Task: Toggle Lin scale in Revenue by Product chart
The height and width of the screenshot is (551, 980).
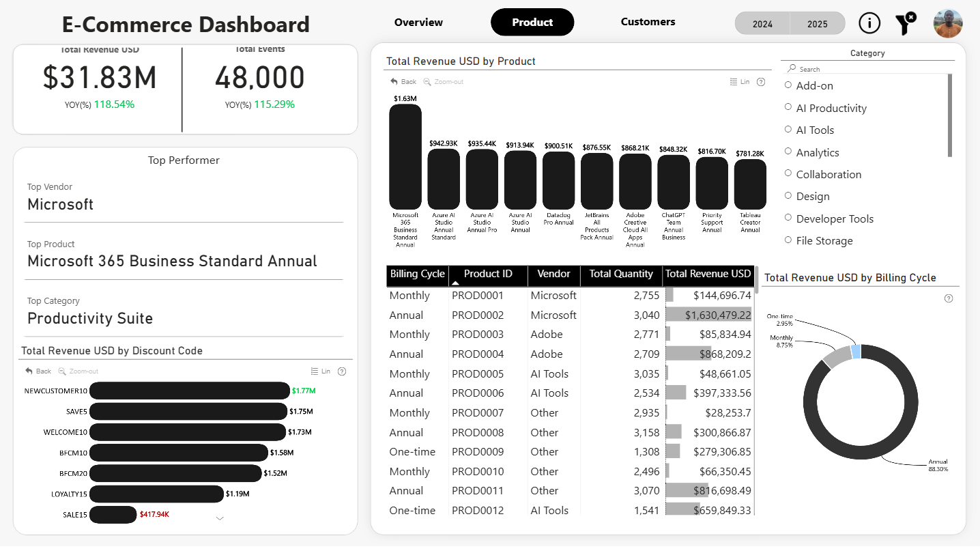Action: 740,82
